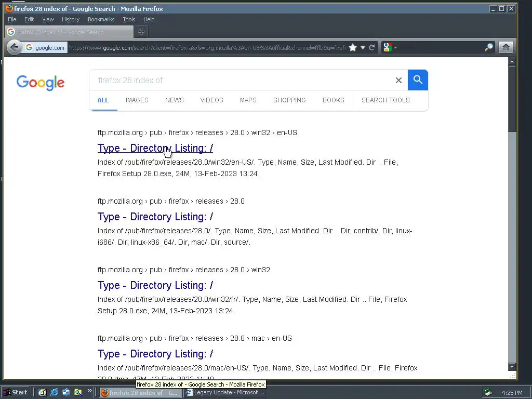Switch to the NEWS results tab
The height and width of the screenshot is (399, 532).
[175, 100]
